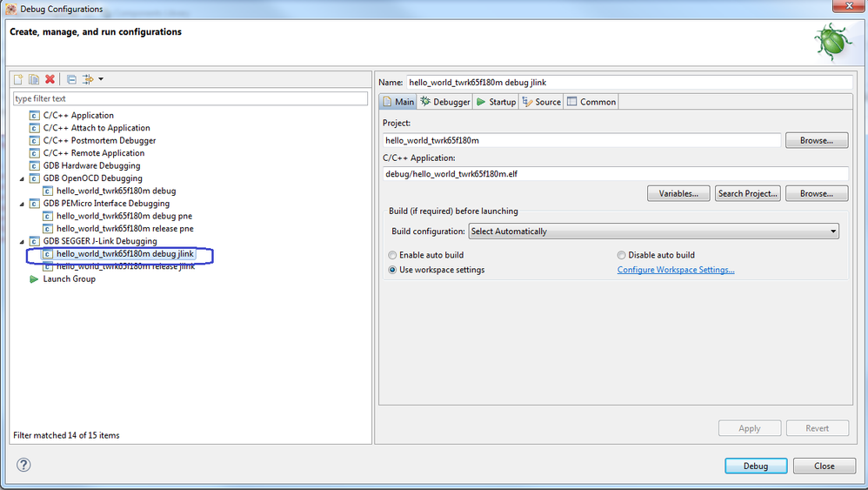This screenshot has height=490, width=868.
Task: Click the C/C++ Attach to Application icon
Action: [34, 128]
